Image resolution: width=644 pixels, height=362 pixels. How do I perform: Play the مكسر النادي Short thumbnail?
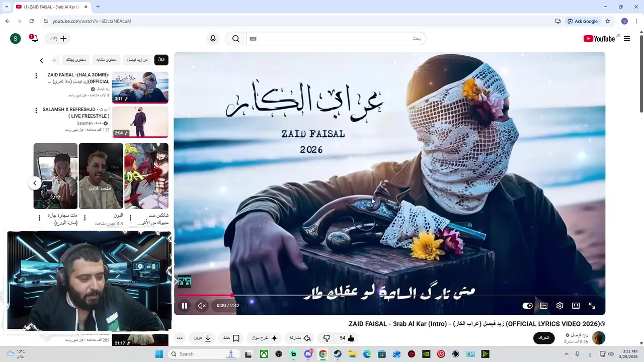101,176
